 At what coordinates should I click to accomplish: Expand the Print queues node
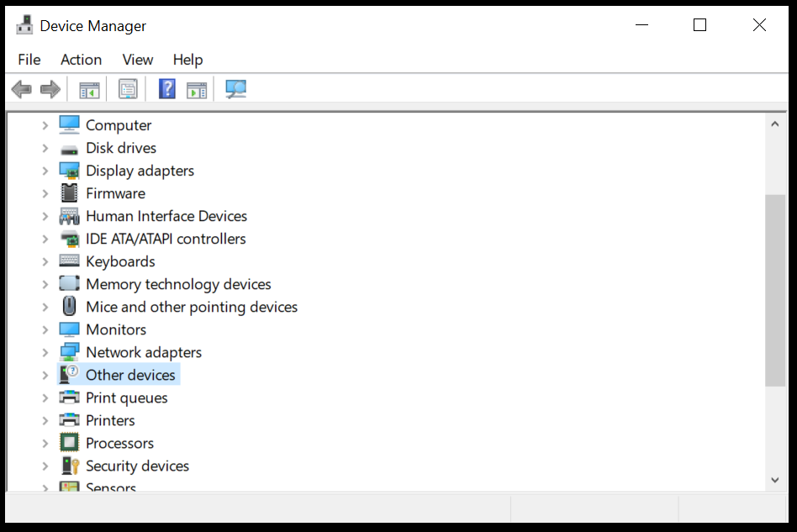point(45,398)
